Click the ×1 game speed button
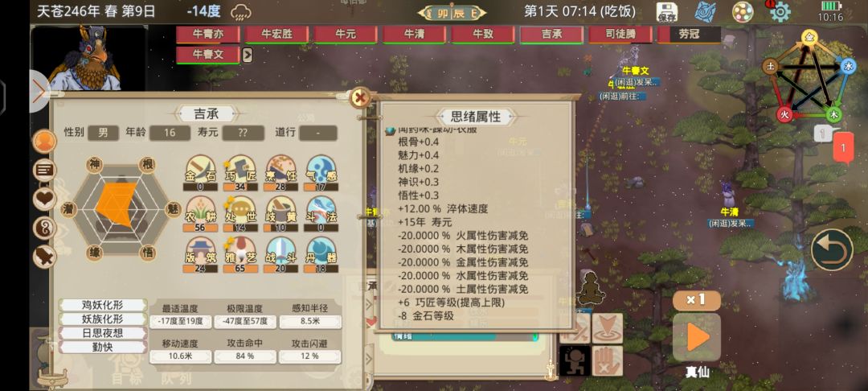 pyautogui.click(x=696, y=301)
